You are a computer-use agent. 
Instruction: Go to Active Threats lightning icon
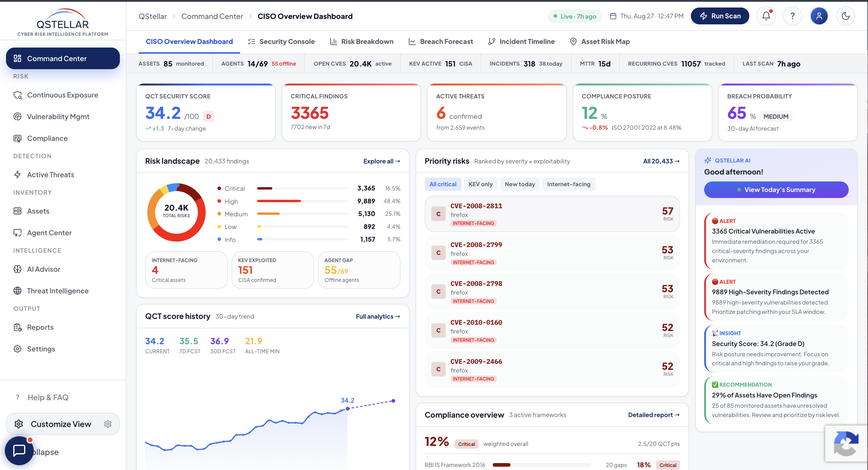(17, 175)
